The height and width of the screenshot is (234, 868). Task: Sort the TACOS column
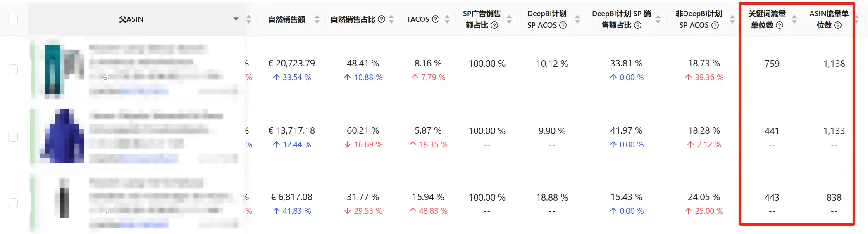(447, 19)
